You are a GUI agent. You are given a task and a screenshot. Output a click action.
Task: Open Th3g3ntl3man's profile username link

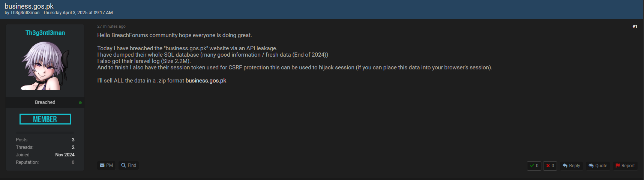45,33
